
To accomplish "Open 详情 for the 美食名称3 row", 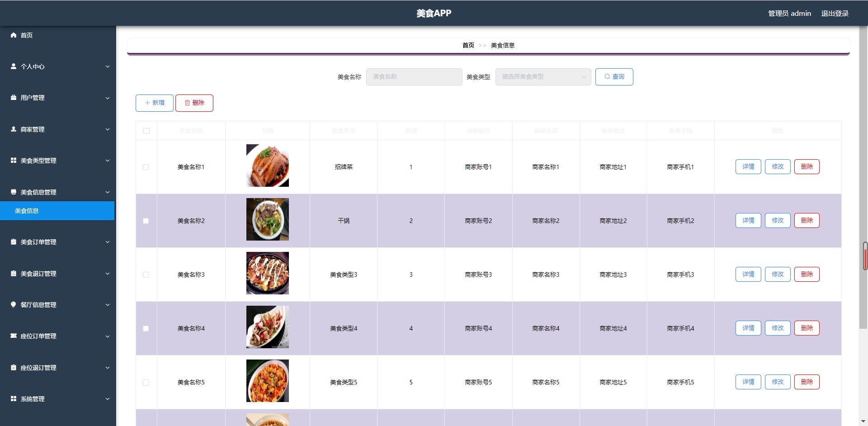I will coord(748,274).
